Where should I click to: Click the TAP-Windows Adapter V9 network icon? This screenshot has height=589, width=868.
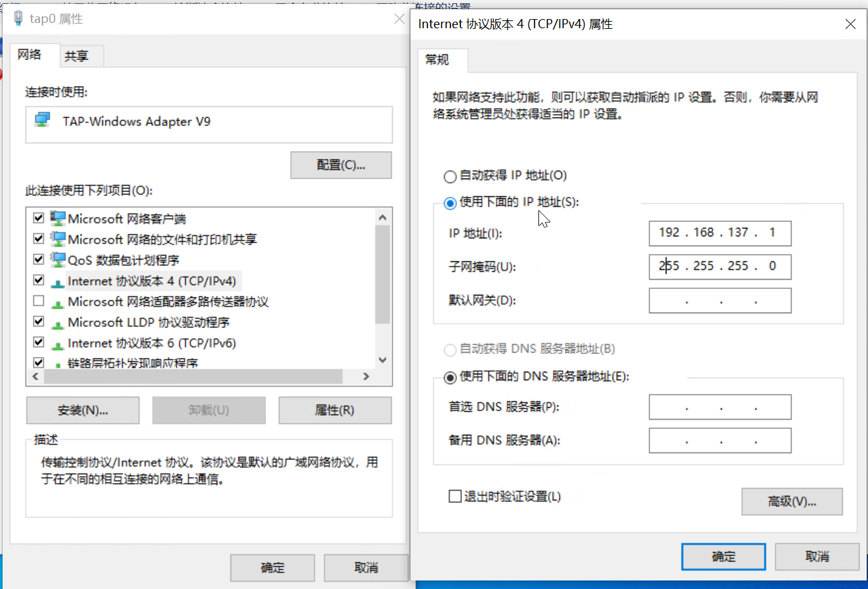tap(43, 121)
